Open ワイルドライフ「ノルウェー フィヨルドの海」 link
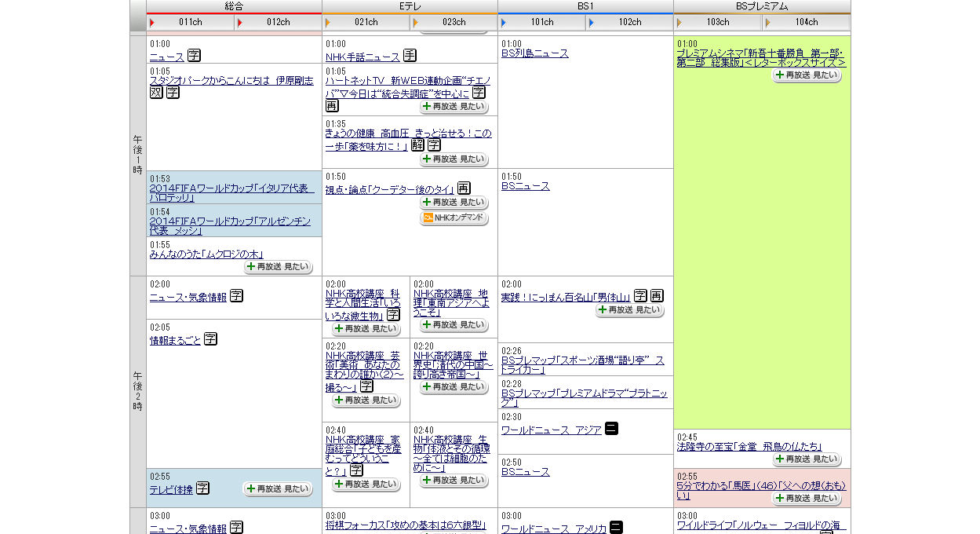Screen dimensions: 980x534 761,525
